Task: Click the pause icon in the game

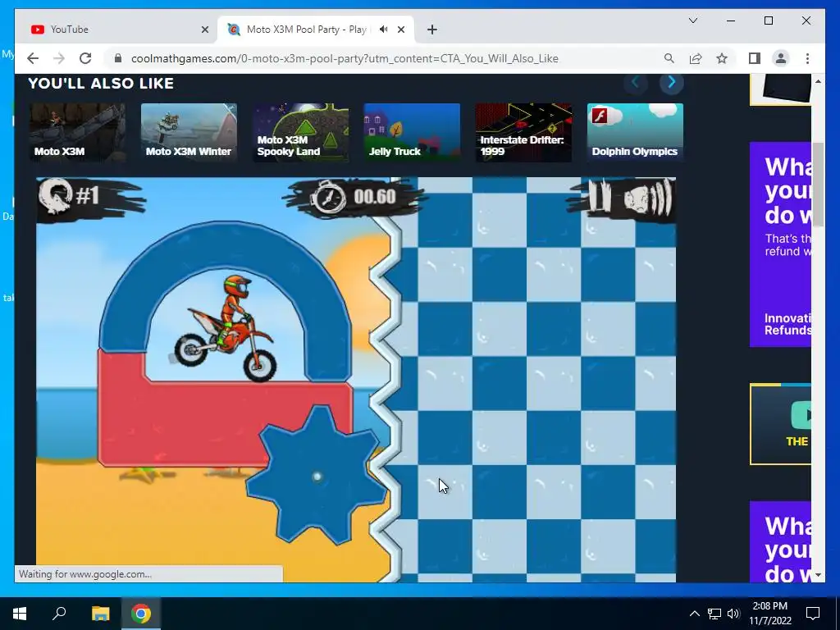Action: (x=600, y=197)
